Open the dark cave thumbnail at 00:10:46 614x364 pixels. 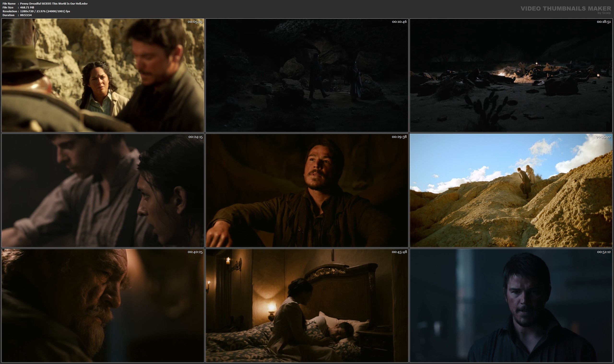(307, 75)
